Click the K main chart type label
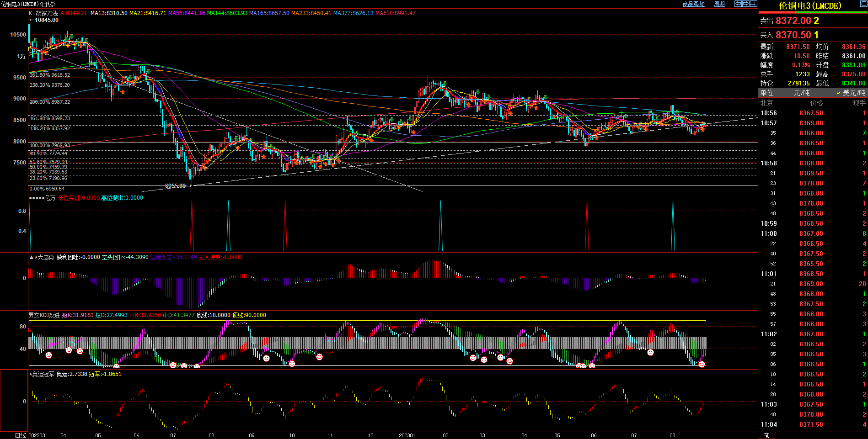This screenshot has width=868, height=439. [31, 13]
